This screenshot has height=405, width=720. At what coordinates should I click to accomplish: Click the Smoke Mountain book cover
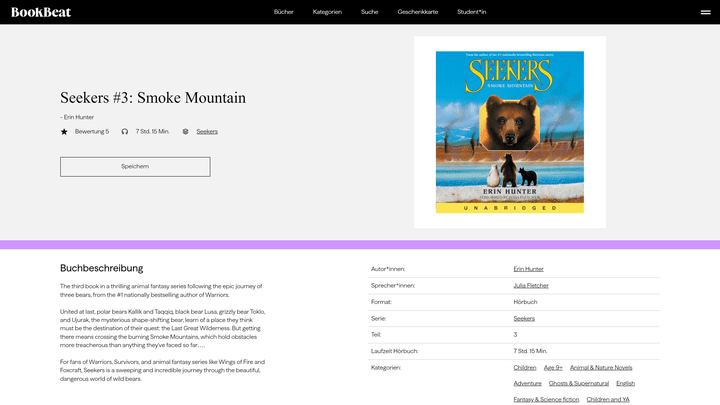coord(509,131)
